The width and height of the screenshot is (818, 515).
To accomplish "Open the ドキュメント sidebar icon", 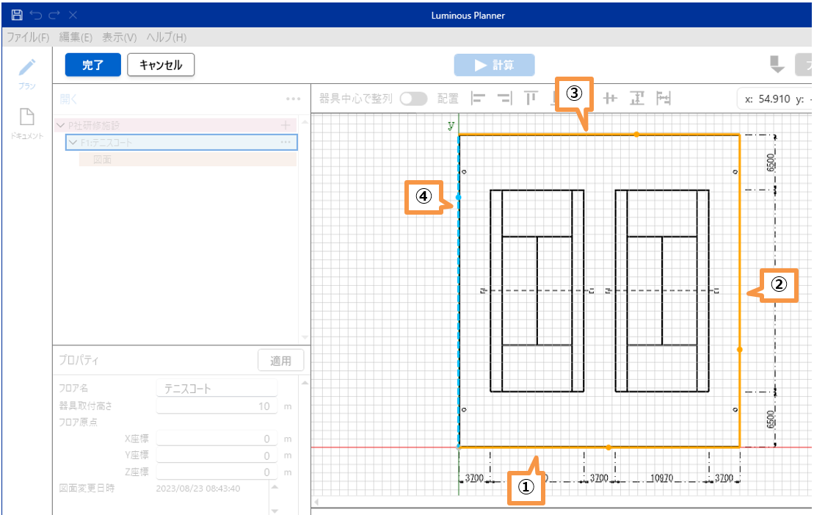I will coord(27,118).
